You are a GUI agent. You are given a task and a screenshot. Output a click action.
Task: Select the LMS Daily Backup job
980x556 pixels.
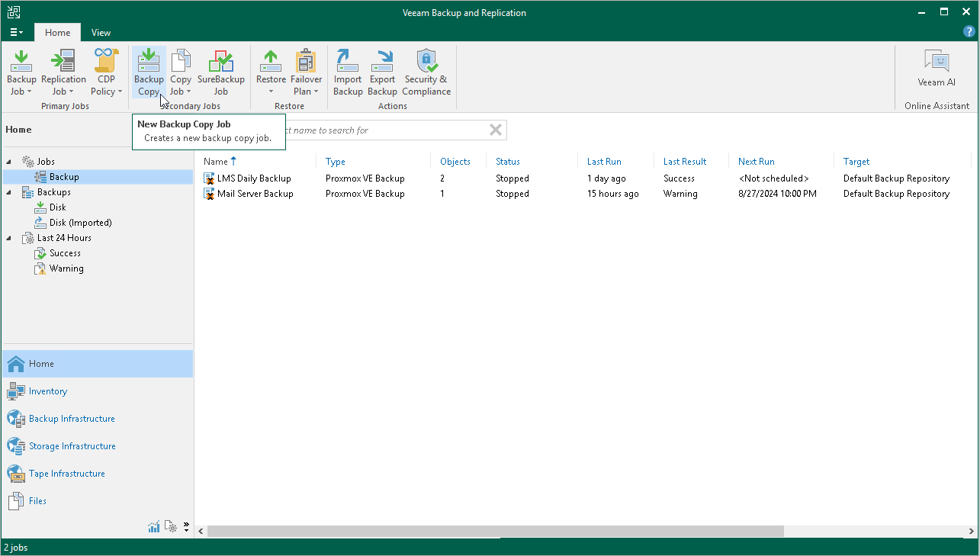[x=254, y=178]
